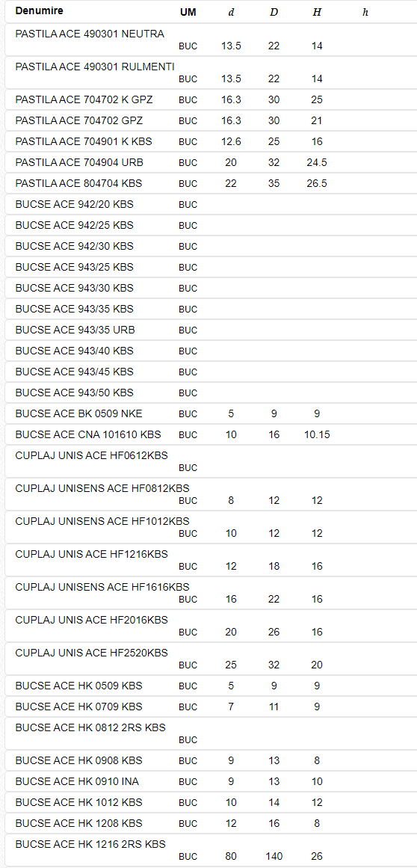Click the H dimension column header

coord(317,12)
